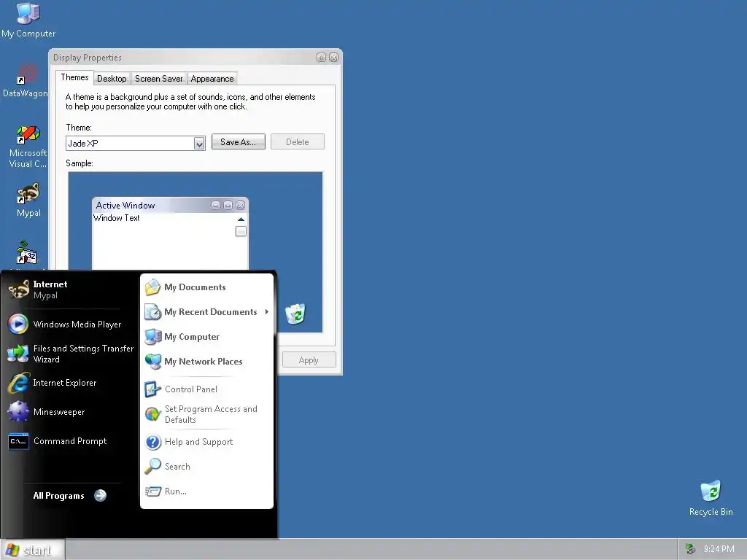Click the clock showing 9:24 PM
Screen dimensions: 747x560
[x=719, y=549]
